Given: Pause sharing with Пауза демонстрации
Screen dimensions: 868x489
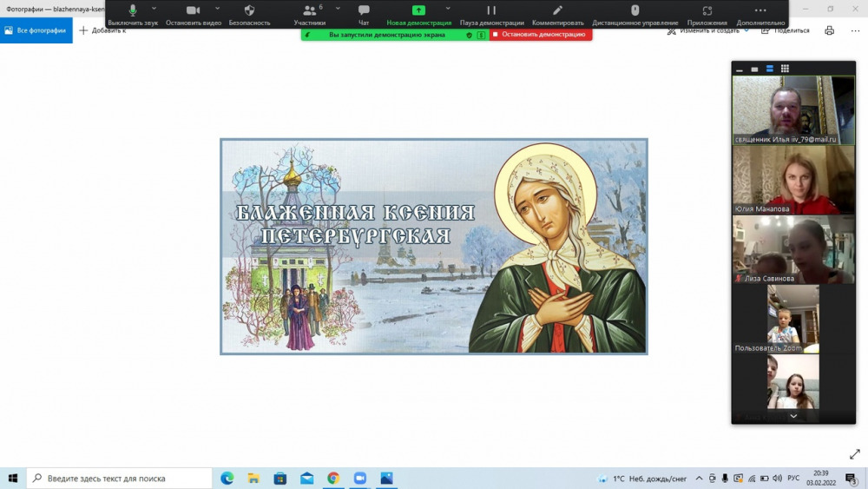Looking at the screenshot, I should 491,15.
